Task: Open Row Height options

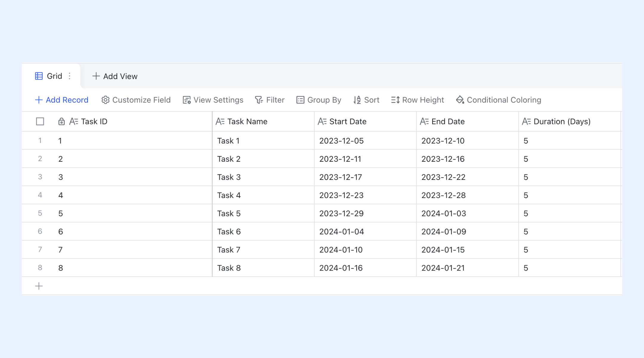Action: [x=417, y=100]
